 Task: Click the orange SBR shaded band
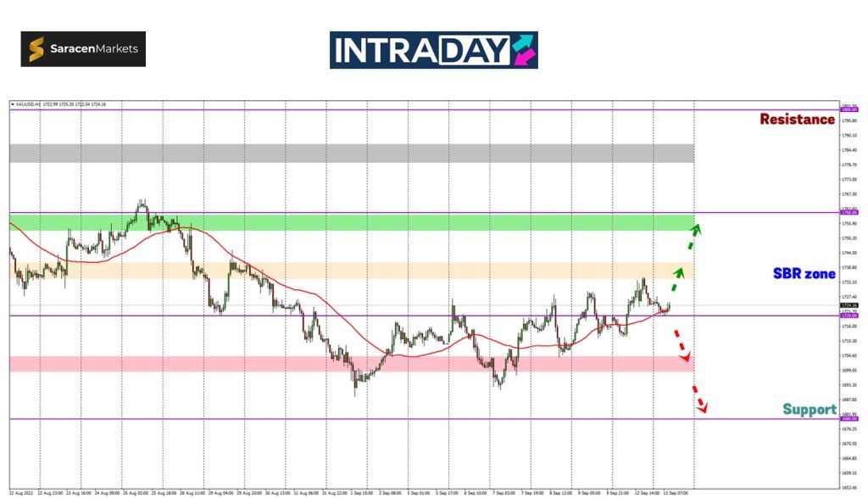pos(352,271)
